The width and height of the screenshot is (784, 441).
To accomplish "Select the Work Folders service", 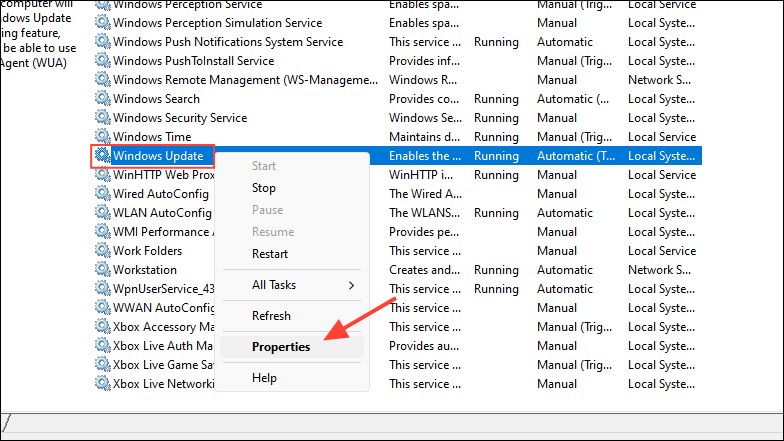I will (x=147, y=251).
